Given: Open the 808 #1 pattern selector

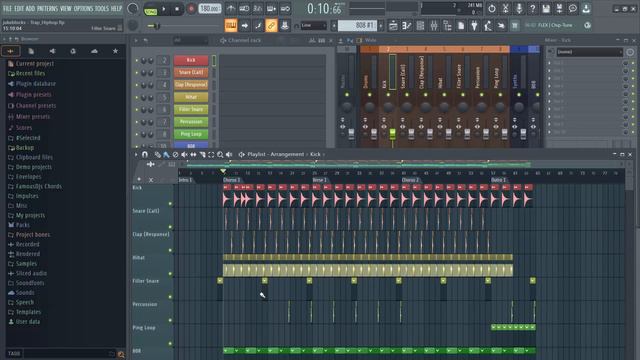Looking at the screenshot, I should [358, 25].
